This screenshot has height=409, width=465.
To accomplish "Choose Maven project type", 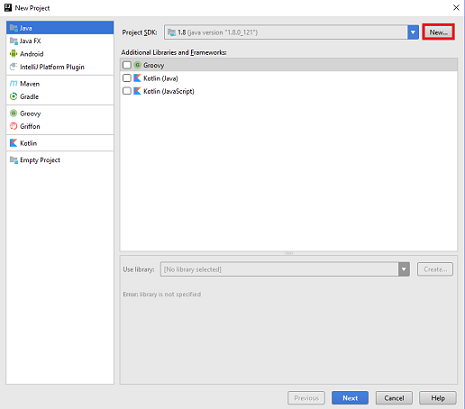I will tap(60, 83).
